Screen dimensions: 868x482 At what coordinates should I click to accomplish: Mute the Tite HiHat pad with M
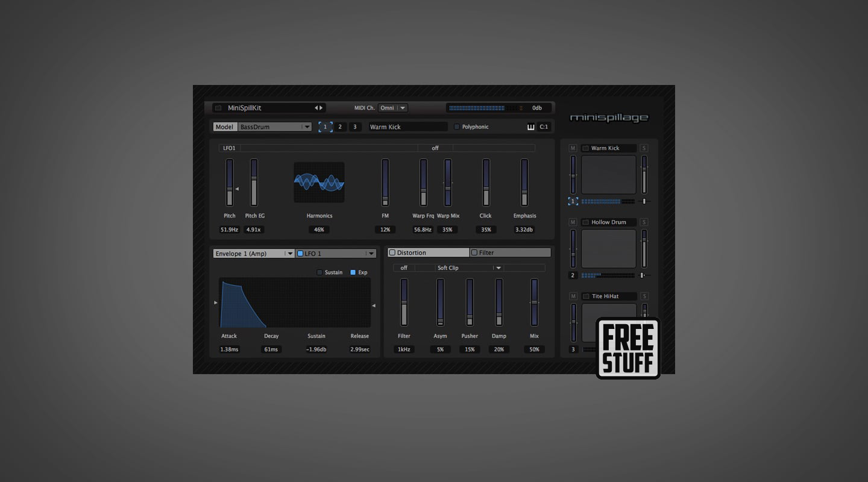(573, 296)
